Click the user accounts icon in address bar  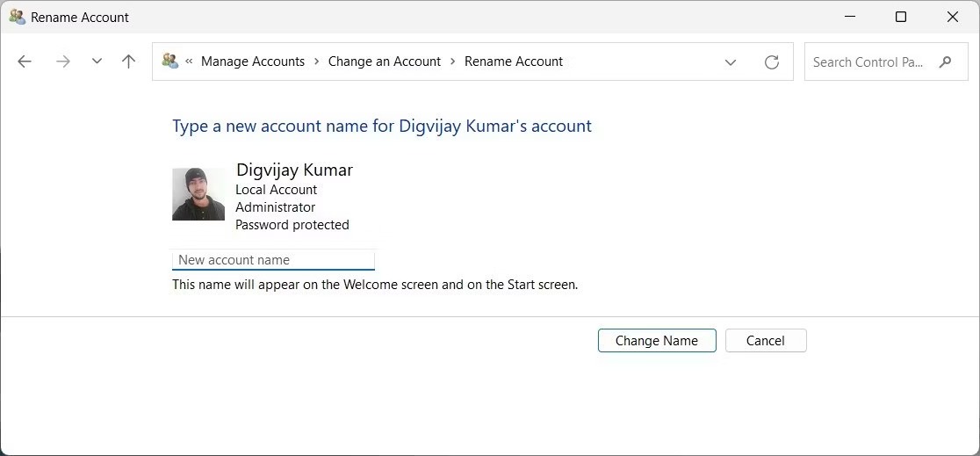170,61
